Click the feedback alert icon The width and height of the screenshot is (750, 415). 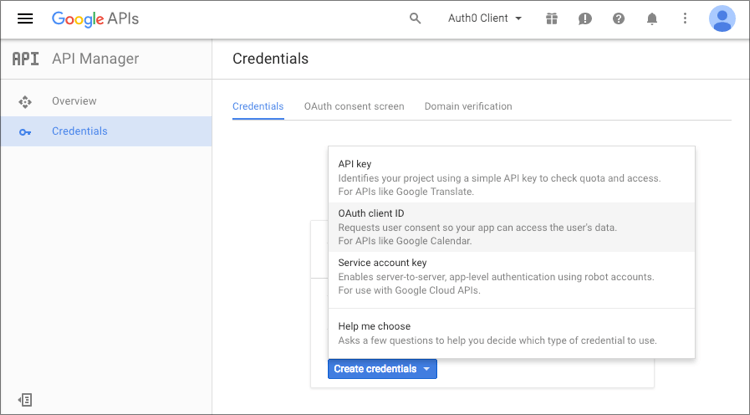click(x=585, y=19)
